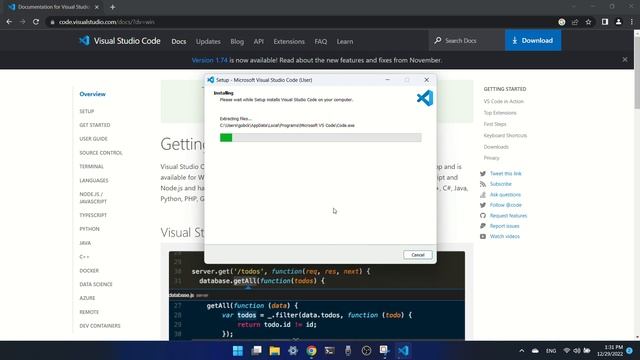Expand the TERMINAL sidebar section

[x=91, y=167]
